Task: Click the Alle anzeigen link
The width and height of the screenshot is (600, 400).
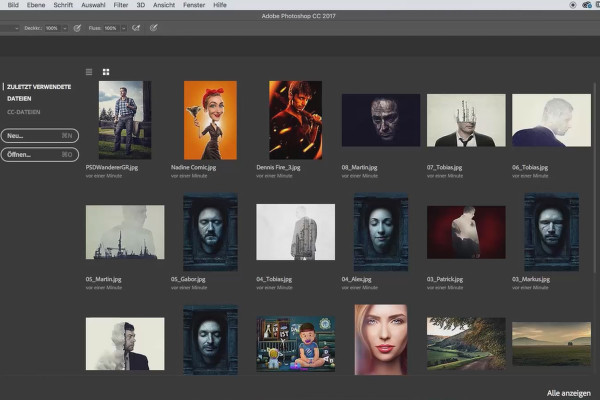Action: point(569,393)
